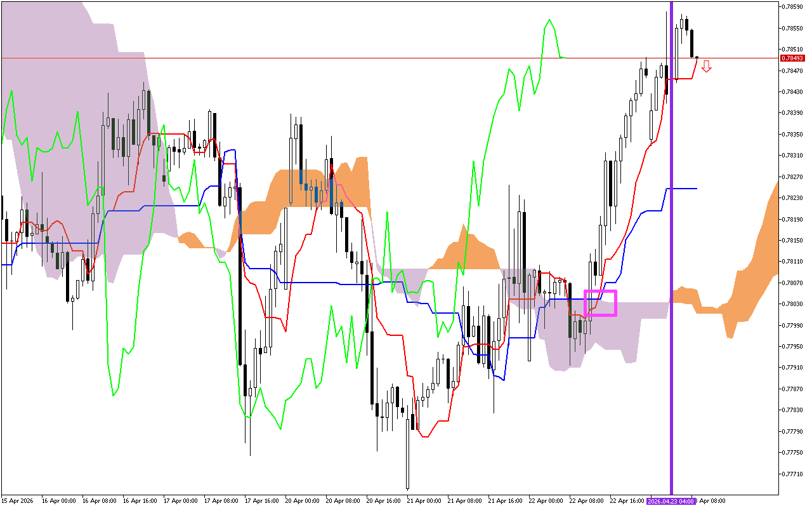Click the 0.78590 price axis label
The width and height of the screenshot is (812, 508).
point(792,7)
